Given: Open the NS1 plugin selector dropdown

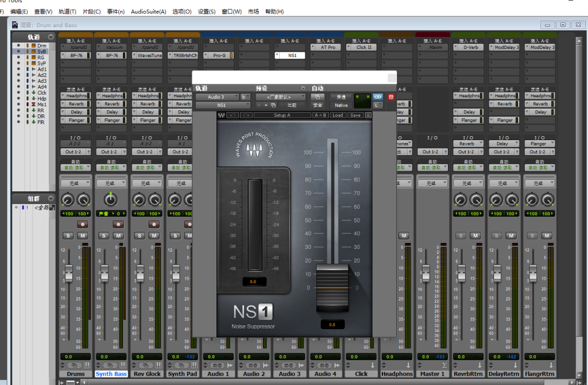Looking at the screenshot, I should point(222,105).
